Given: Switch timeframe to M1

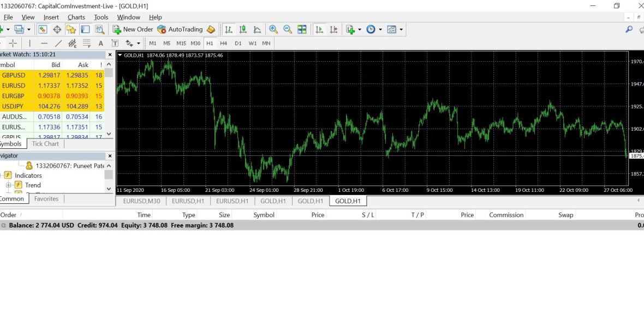Looking at the screenshot, I should [x=153, y=43].
